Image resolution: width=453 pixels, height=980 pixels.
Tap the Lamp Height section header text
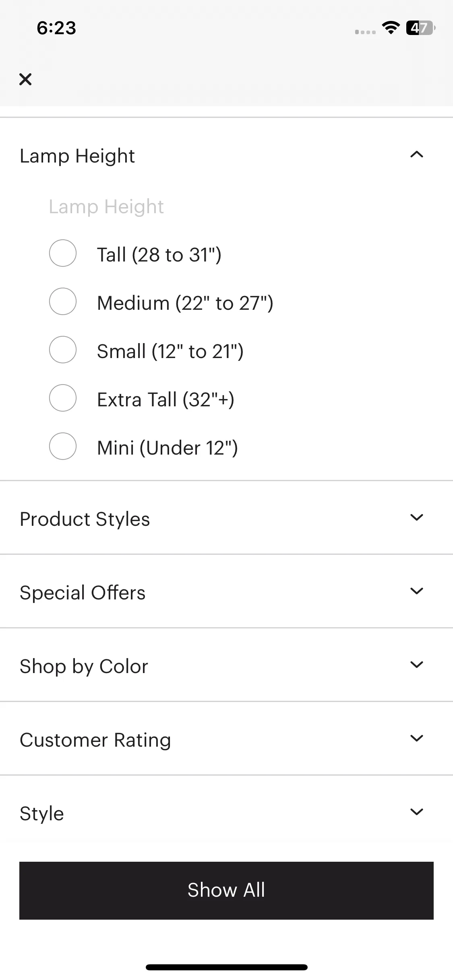click(77, 156)
